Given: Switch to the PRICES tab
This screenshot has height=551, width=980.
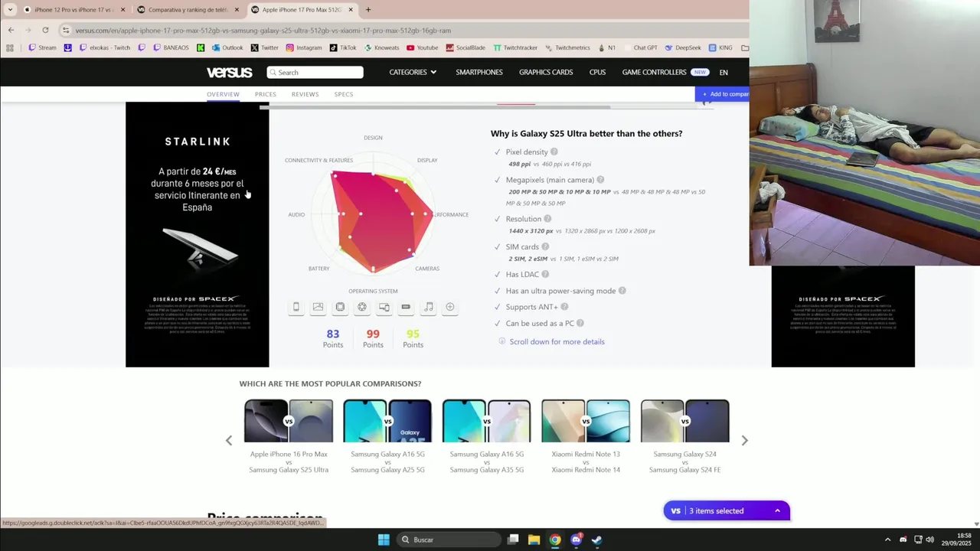Looking at the screenshot, I should point(266,94).
